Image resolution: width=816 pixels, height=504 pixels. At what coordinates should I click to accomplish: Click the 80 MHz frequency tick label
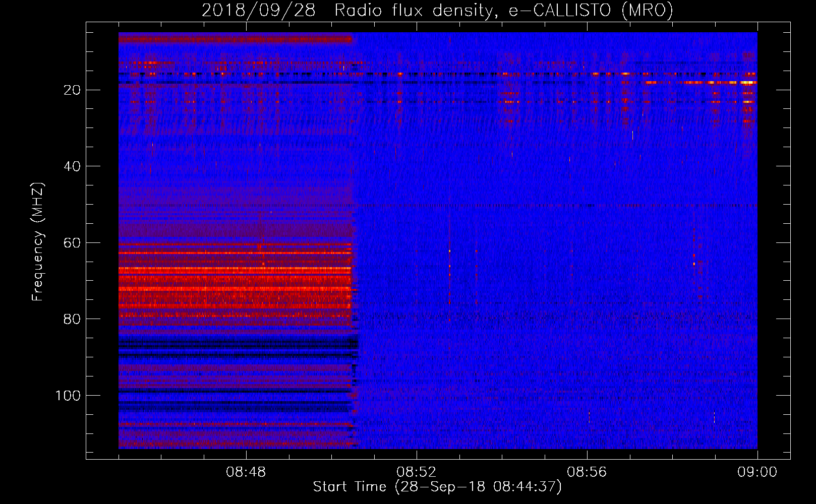point(73,320)
